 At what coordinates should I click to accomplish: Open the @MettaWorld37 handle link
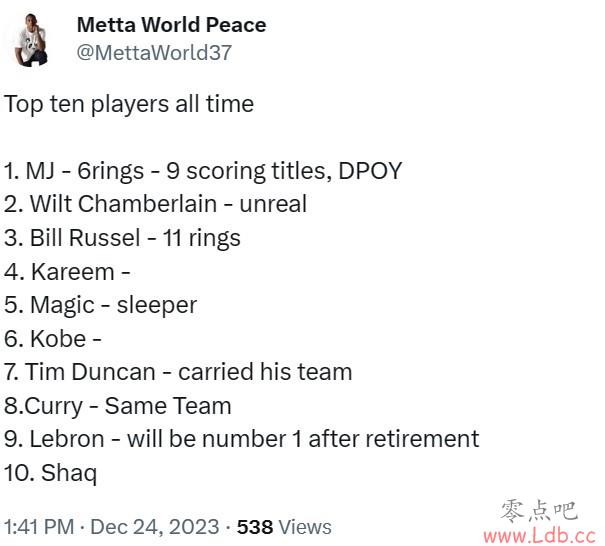(x=154, y=52)
